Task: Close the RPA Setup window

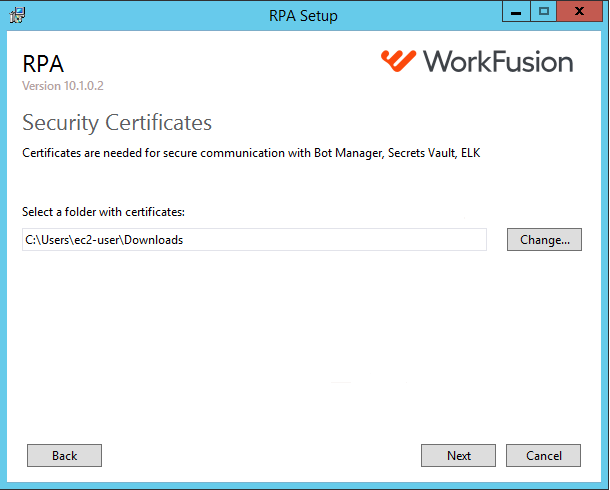Action: (x=579, y=11)
